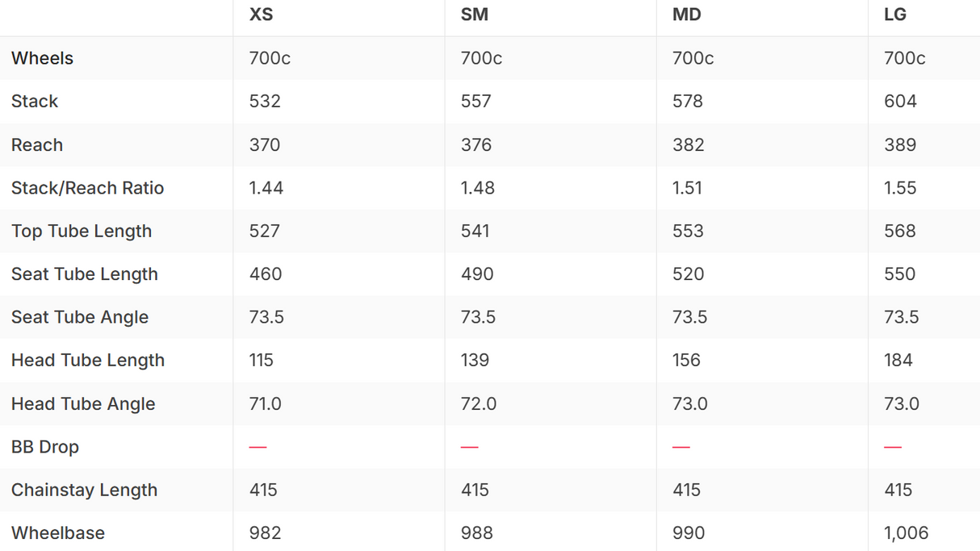The width and height of the screenshot is (980, 551).
Task: Click the Seat Tube Angle label
Action: point(80,318)
